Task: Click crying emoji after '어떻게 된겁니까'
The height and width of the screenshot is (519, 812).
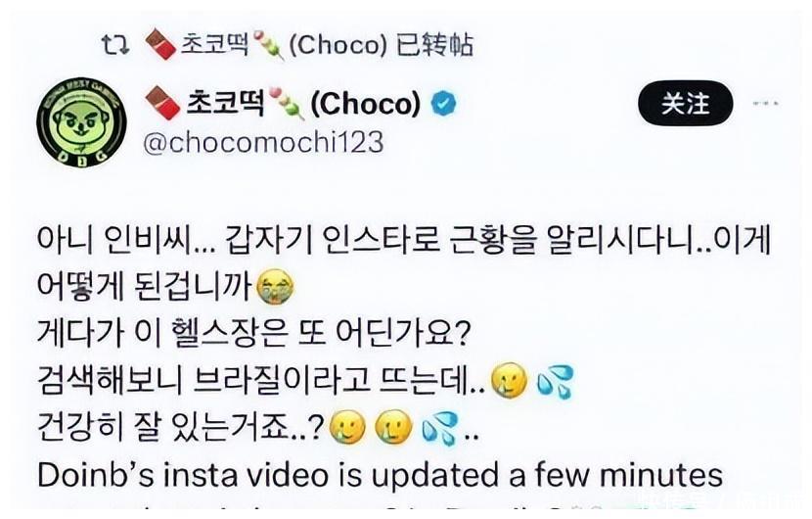Action: pyautogui.click(x=276, y=287)
